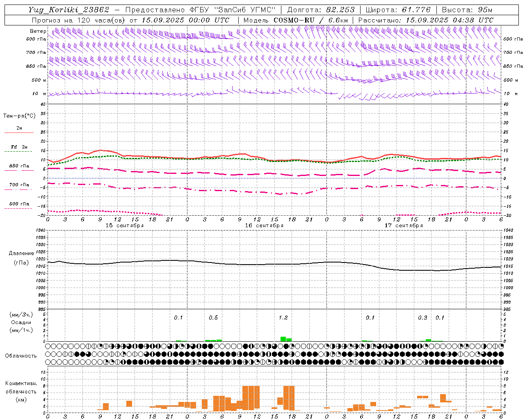Click the Давление pressure panel label
525x420 pixels.
click(21, 253)
